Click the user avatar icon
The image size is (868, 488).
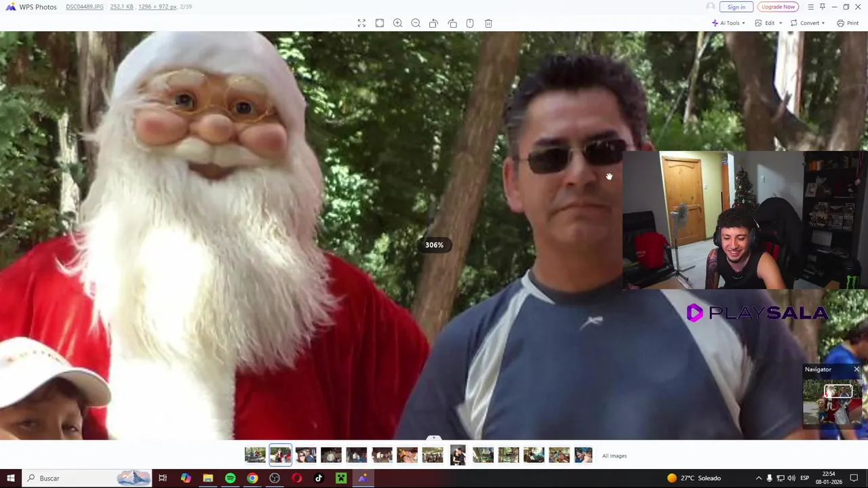point(710,7)
